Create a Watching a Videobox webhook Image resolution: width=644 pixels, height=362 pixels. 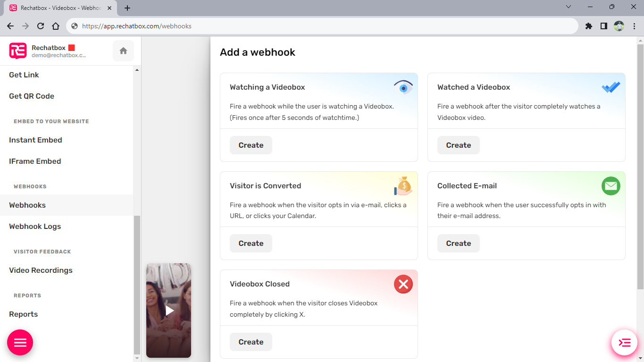(251, 145)
